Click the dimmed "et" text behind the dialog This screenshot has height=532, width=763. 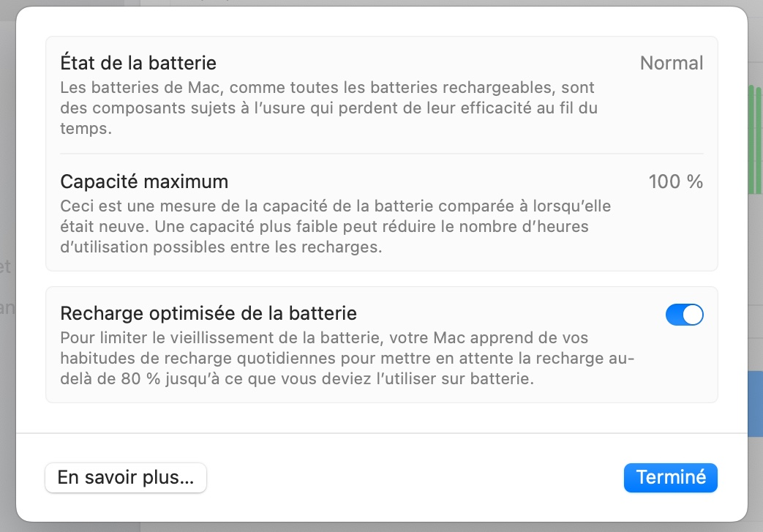pyautogui.click(x=5, y=266)
